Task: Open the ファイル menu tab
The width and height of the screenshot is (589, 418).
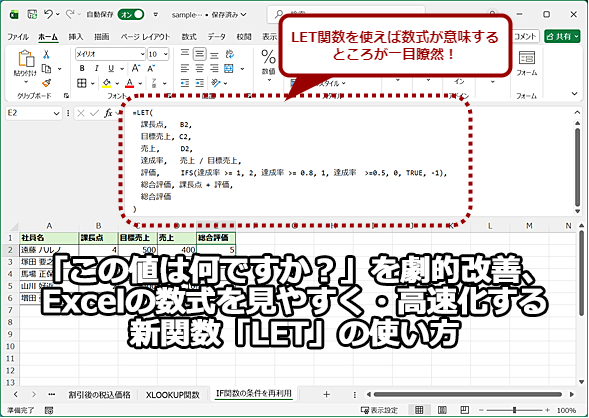Action: click(x=18, y=37)
